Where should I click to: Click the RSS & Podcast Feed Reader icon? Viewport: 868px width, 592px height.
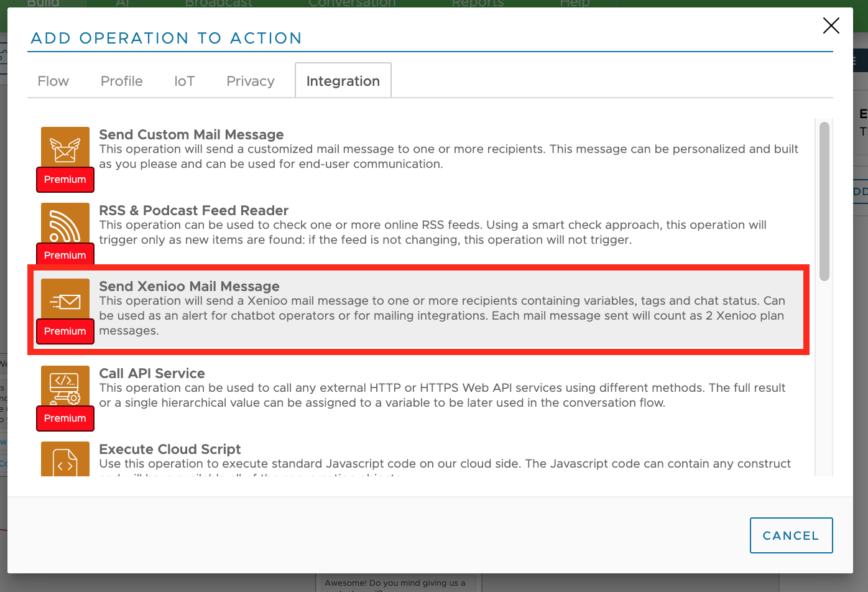click(65, 224)
